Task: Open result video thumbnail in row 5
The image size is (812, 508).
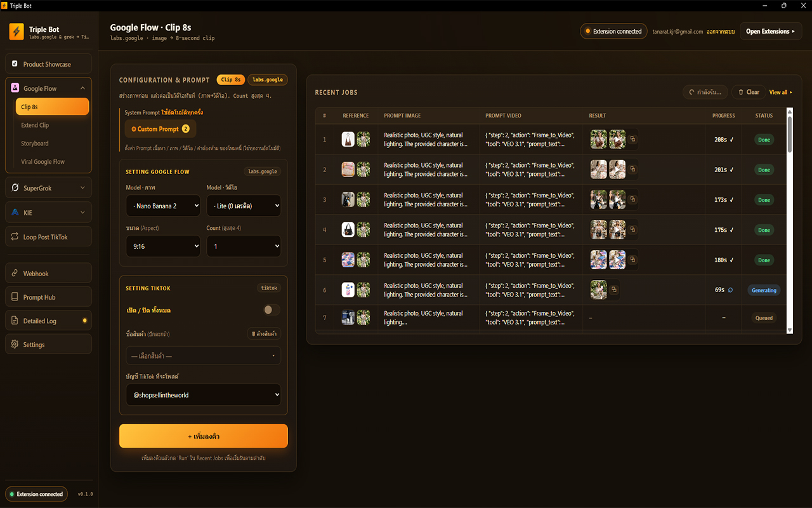Action: click(618, 260)
